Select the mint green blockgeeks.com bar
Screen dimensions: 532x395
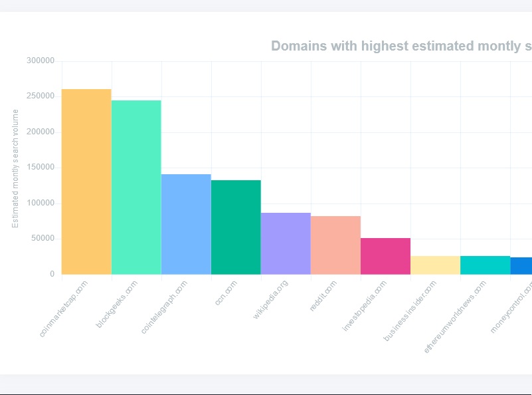pos(136,187)
